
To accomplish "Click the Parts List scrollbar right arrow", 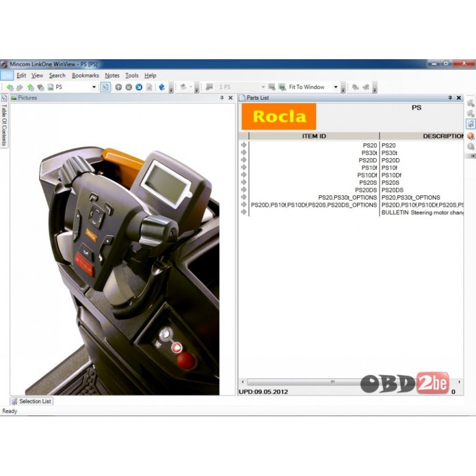I will tap(460, 381).
